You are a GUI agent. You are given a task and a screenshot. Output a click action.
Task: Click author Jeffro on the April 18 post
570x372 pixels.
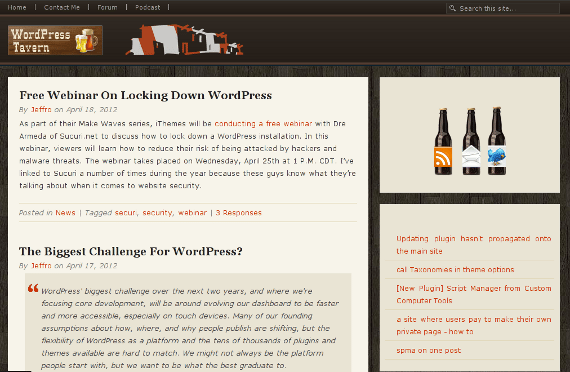[x=41, y=109]
